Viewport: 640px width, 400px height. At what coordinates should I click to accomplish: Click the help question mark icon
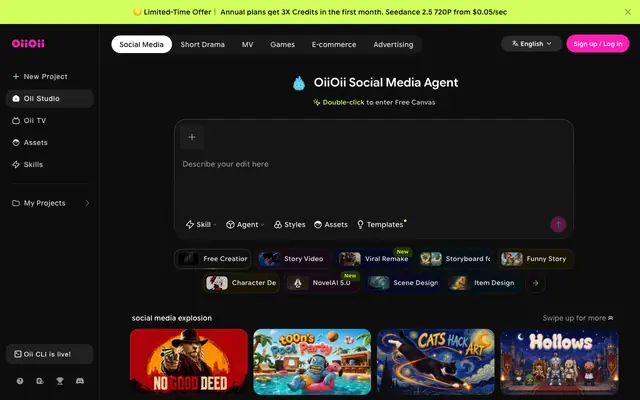(x=20, y=381)
